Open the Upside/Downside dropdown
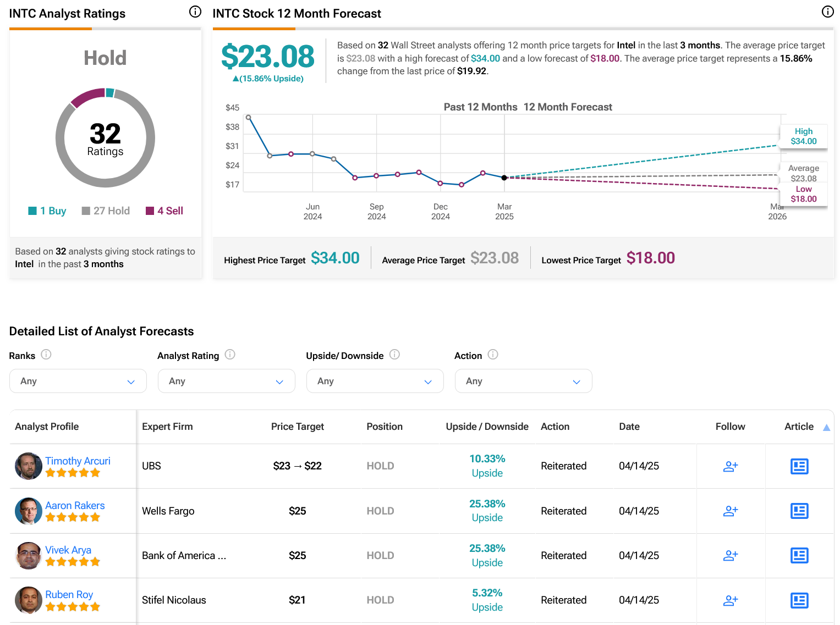Image resolution: width=840 pixels, height=625 pixels. pyautogui.click(x=375, y=381)
